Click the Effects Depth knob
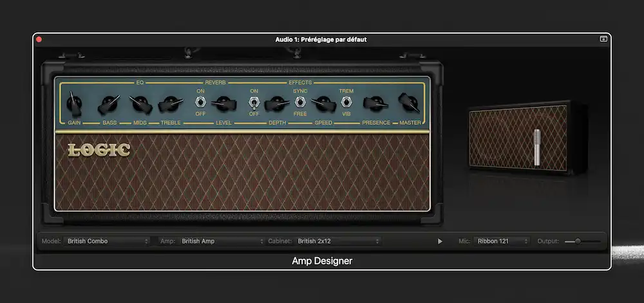 [x=277, y=104]
